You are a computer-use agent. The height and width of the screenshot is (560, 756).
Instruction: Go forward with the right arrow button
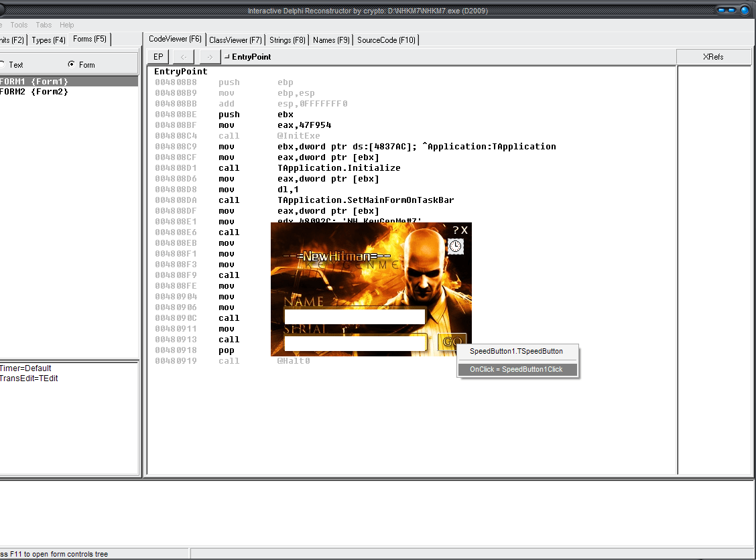click(210, 57)
